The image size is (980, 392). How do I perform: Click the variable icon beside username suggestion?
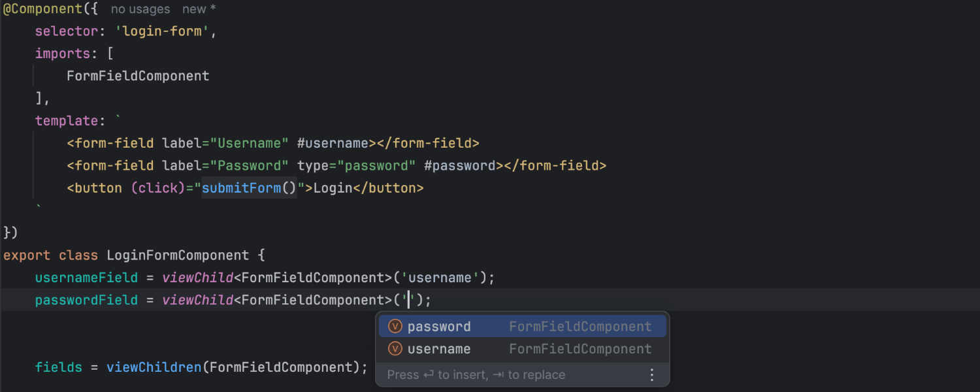point(395,349)
